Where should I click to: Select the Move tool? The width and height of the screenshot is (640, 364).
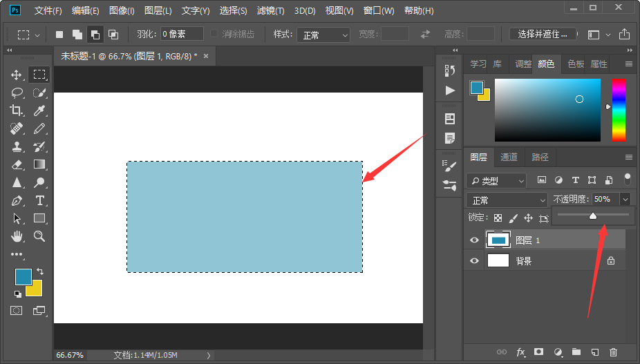point(17,75)
